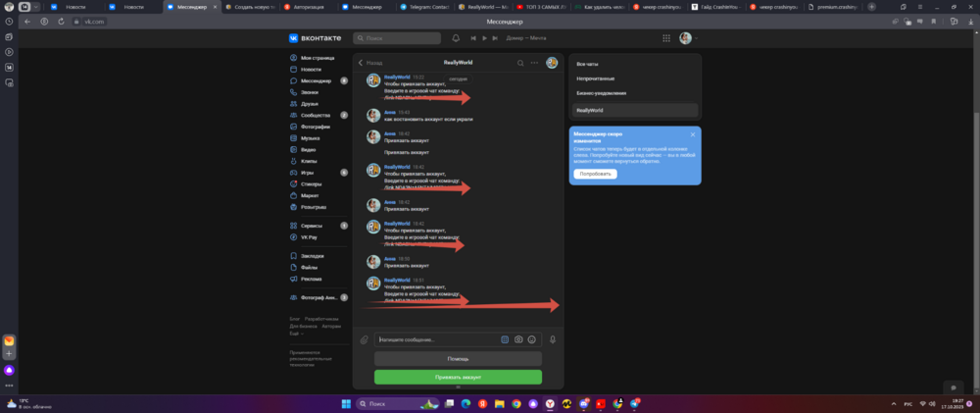
Task: Click the Фотографии sidebar icon
Action: (x=294, y=127)
